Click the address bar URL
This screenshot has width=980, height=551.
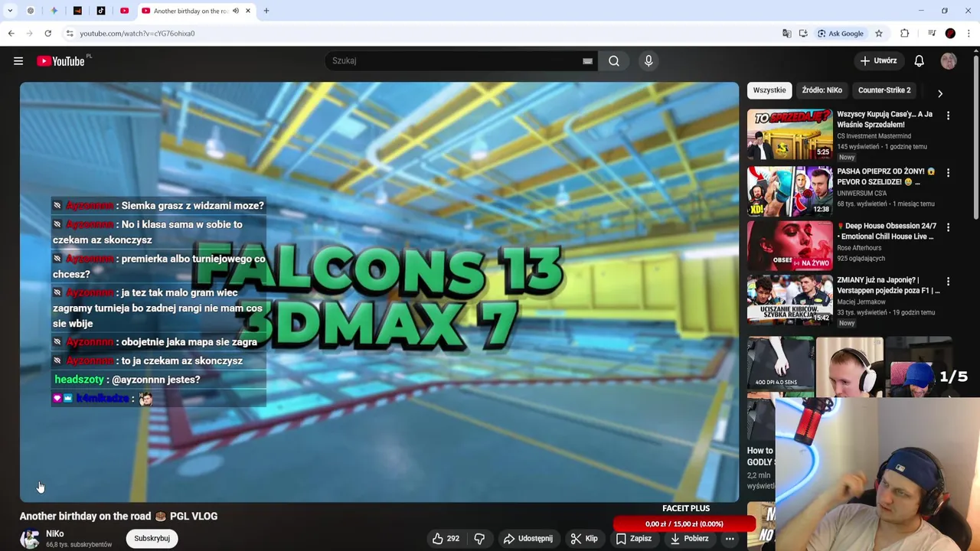click(x=137, y=34)
